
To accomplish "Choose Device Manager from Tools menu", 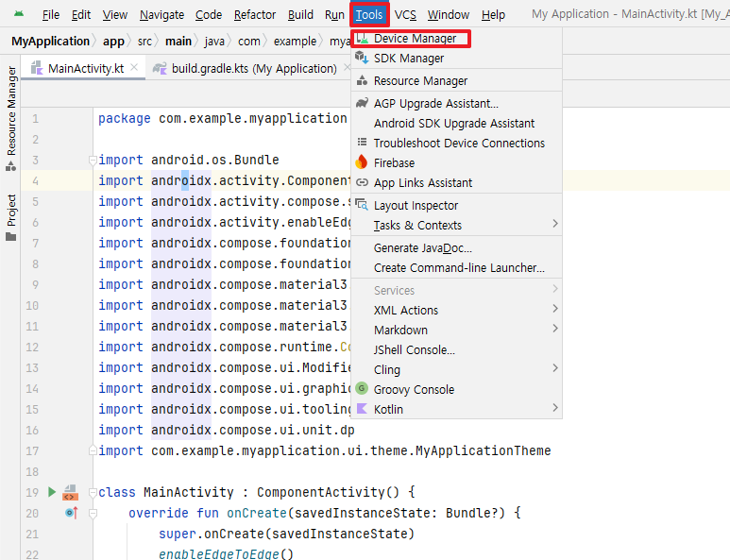I will (x=457, y=38).
